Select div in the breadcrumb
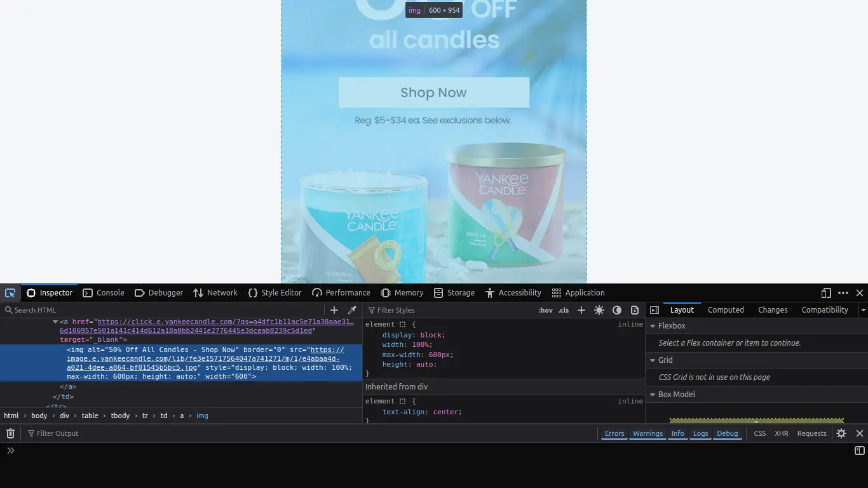This screenshot has height=488, width=868. 65,416
